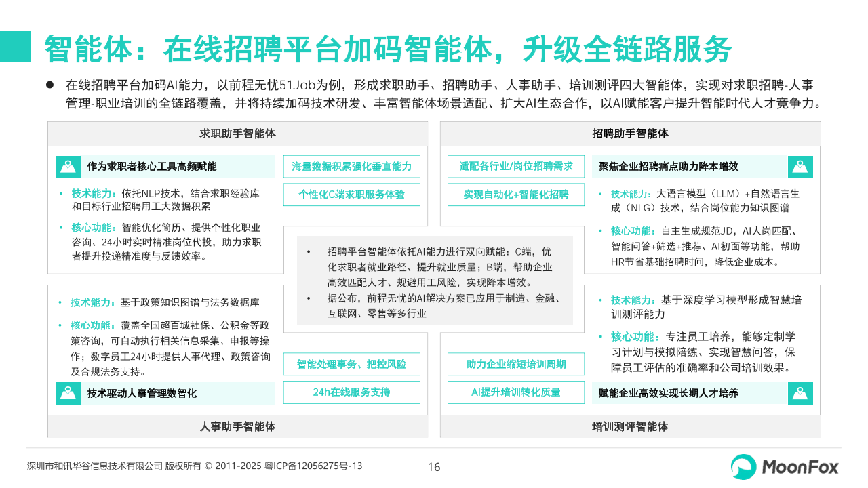This screenshot has width=868, height=488.
Task: Open the 人事助手智能体 footer label
Action: tap(237, 426)
